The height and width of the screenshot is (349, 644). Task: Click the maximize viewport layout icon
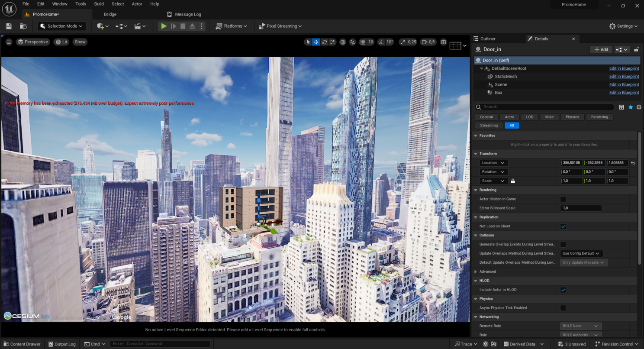pyautogui.click(x=443, y=42)
